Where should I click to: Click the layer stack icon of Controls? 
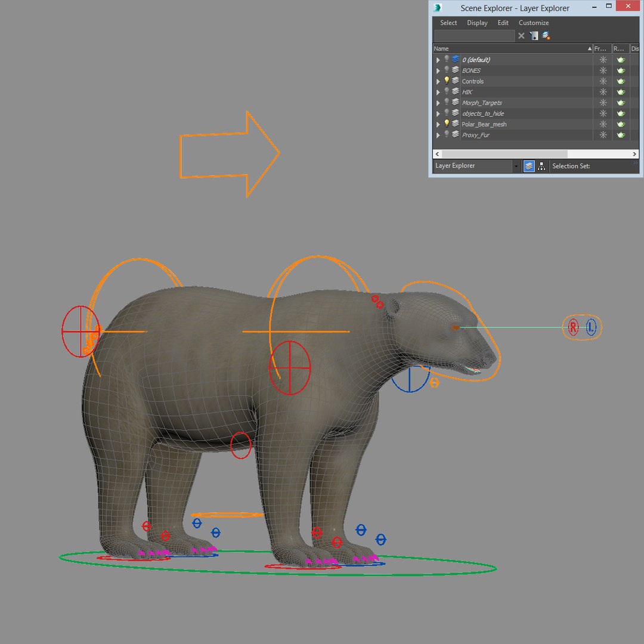[455, 80]
